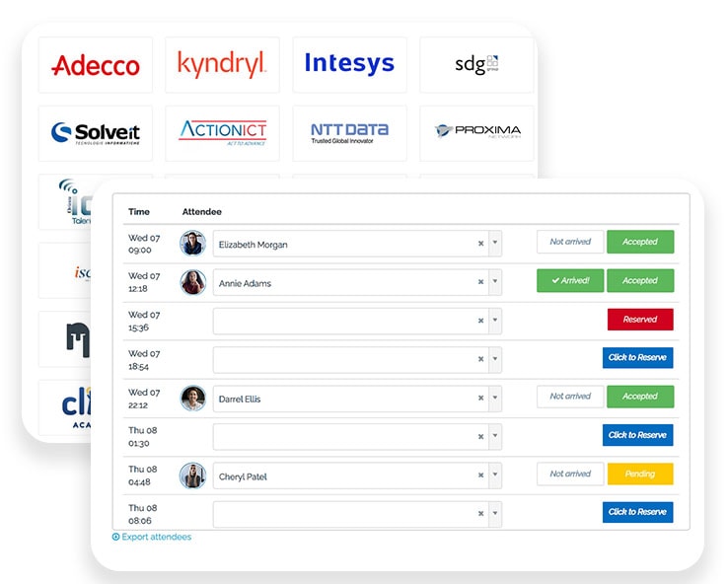This screenshot has width=728, height=584.
Task: Click the Intesys logo card
Action: [x=349, y=65]
